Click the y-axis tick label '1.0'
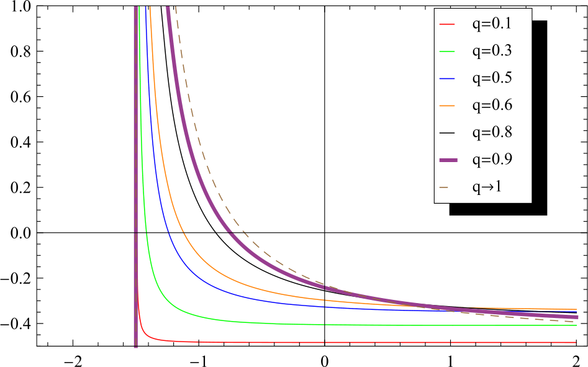The image size is (588, 367). [x=20, y=6]
